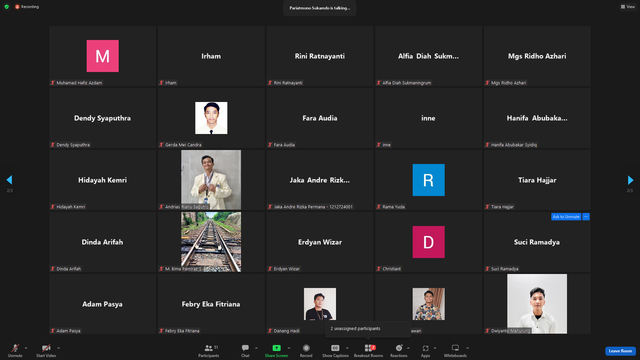Click muted mic icon beside Irham label
Viewport: 640px width, 360px height.
click(161, 82)
